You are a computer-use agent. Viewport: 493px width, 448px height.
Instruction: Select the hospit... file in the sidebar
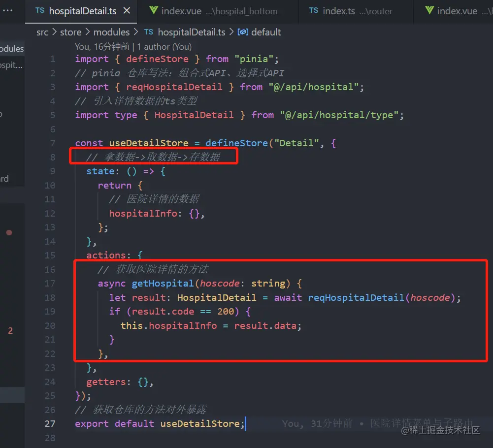click(x=11, y=65)
